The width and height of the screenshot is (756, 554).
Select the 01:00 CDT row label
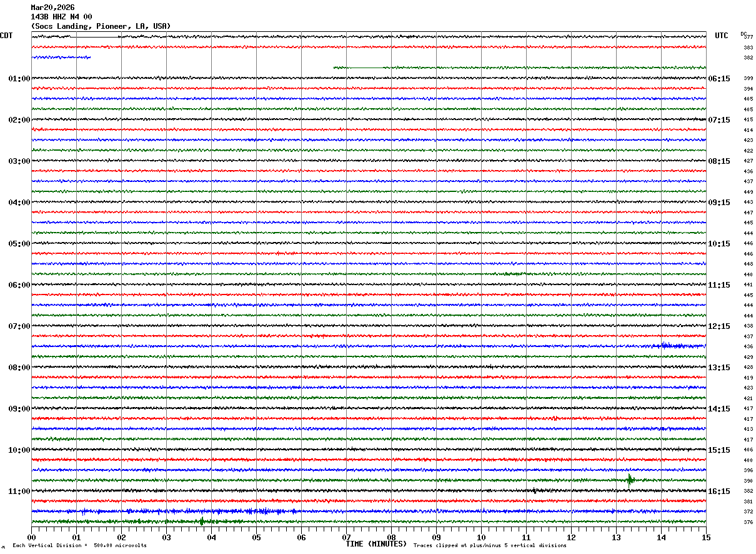[x=19, y=79]
